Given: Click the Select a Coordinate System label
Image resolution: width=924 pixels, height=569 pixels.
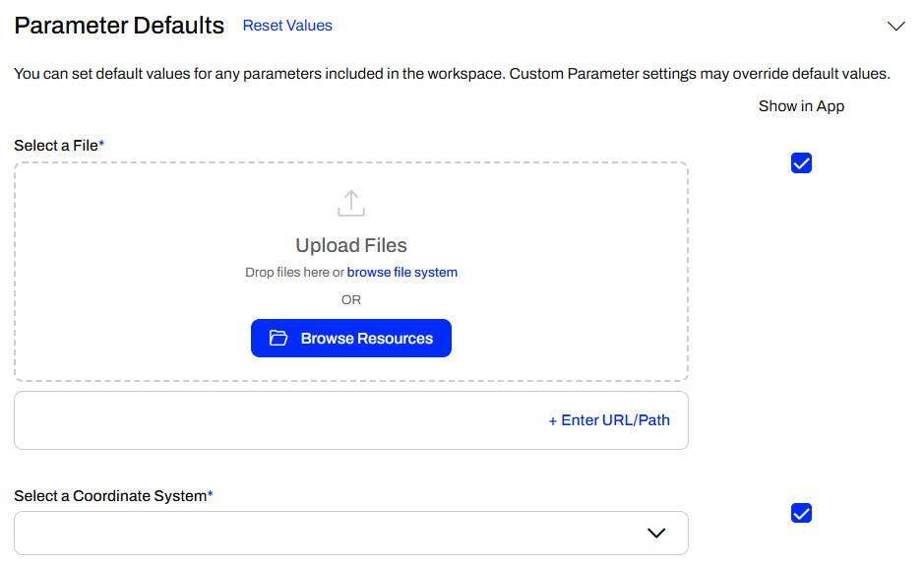Looking at the screenshot, I should tap(110, 496).
